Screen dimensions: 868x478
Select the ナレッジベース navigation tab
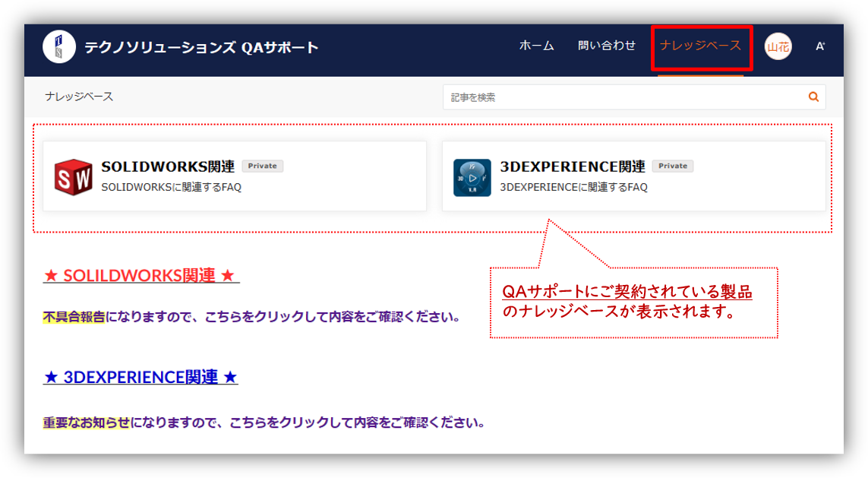700,46
